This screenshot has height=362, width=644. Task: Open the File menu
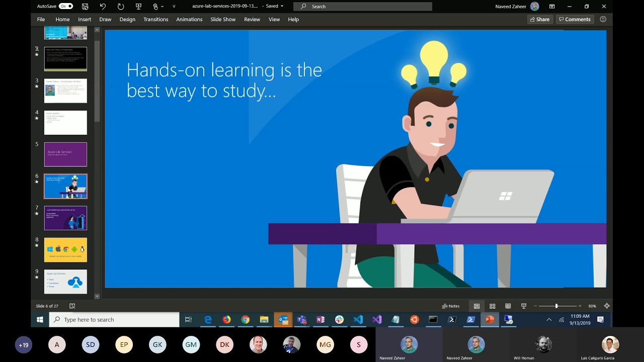coord(41,19)
